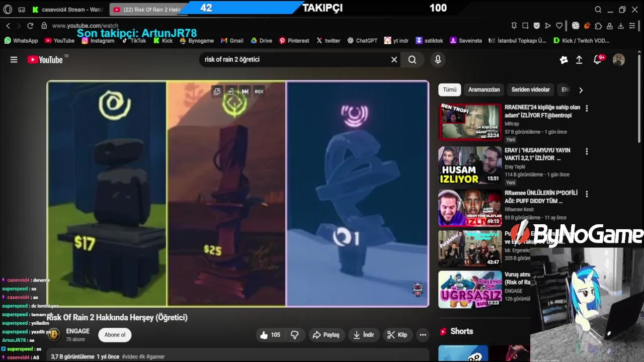This screenshot has width=644, height=362.
Task: Open the ChatGPT bookmark
Action: click(362, 41)
